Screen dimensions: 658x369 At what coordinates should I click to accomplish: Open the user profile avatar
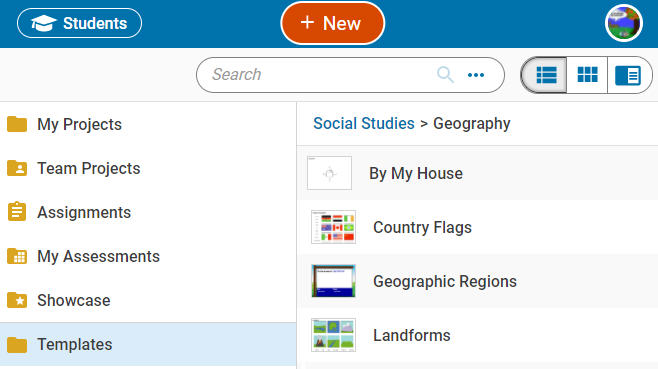click(624, 24)
